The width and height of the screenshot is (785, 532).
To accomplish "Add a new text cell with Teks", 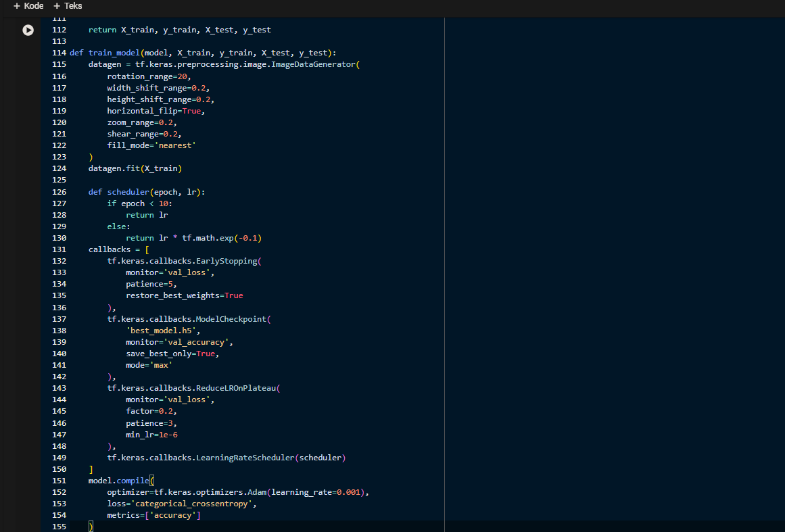I will tap(68, 6).
